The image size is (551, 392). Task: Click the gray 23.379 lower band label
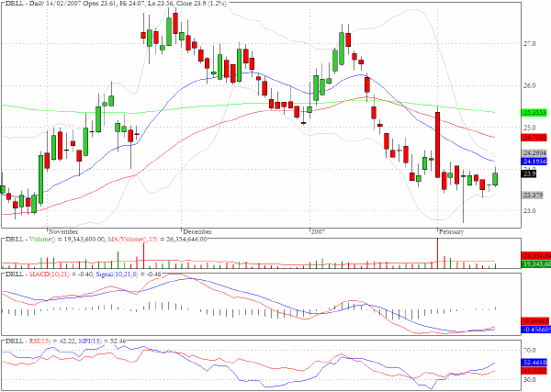[x=533, y=195]
